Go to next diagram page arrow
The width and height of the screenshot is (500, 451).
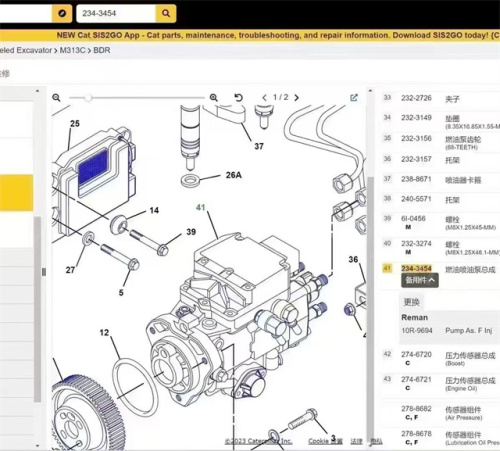tap(297, 98)
